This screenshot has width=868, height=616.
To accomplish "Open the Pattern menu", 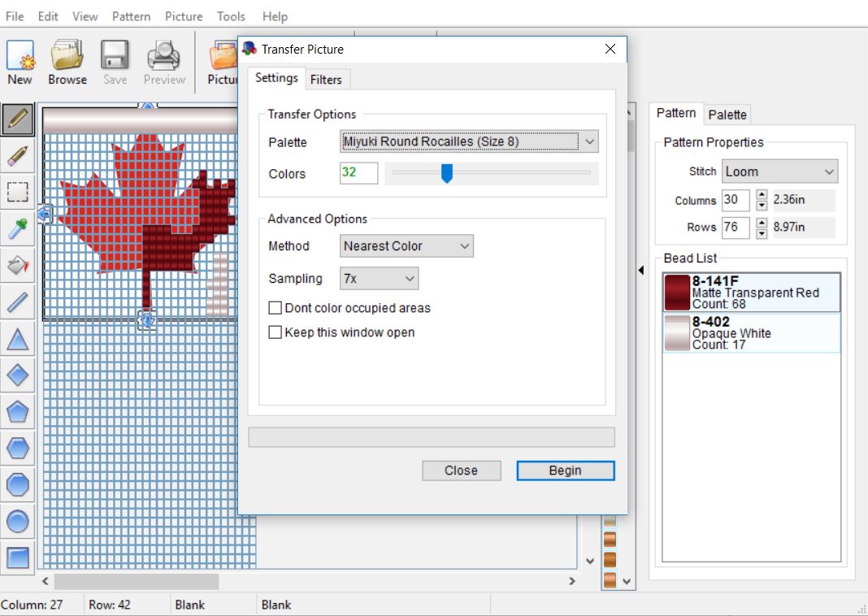I will 131,16.
